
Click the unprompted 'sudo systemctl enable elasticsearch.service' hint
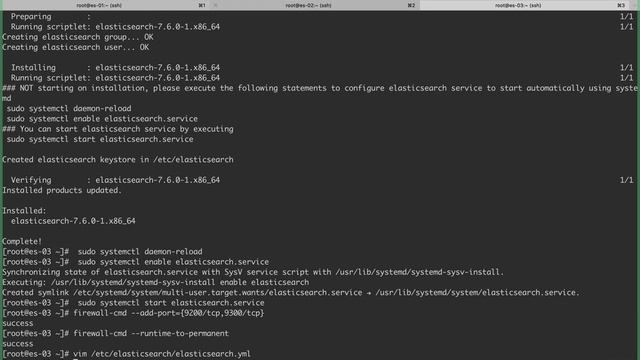(x=102, y=118)
